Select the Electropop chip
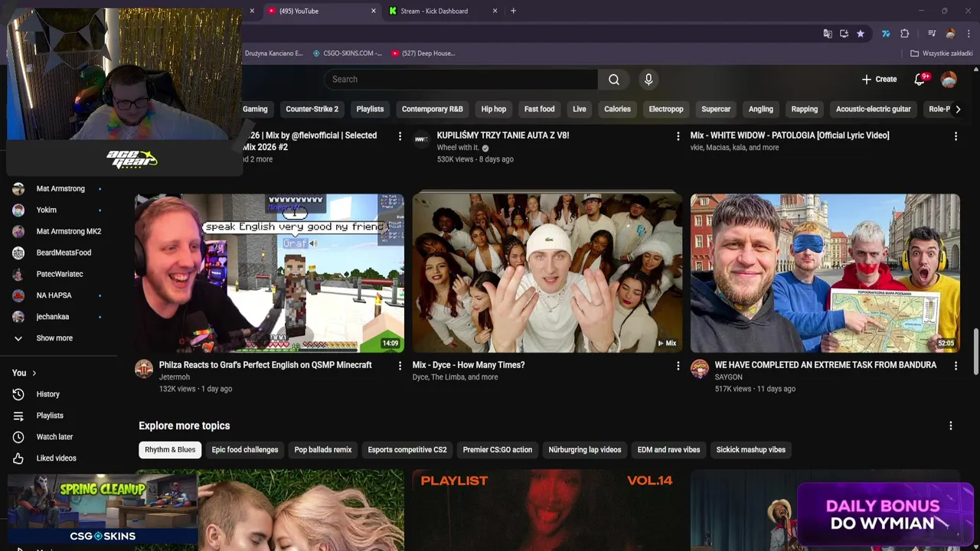980x551 pixels. click(x=666, y=109)
